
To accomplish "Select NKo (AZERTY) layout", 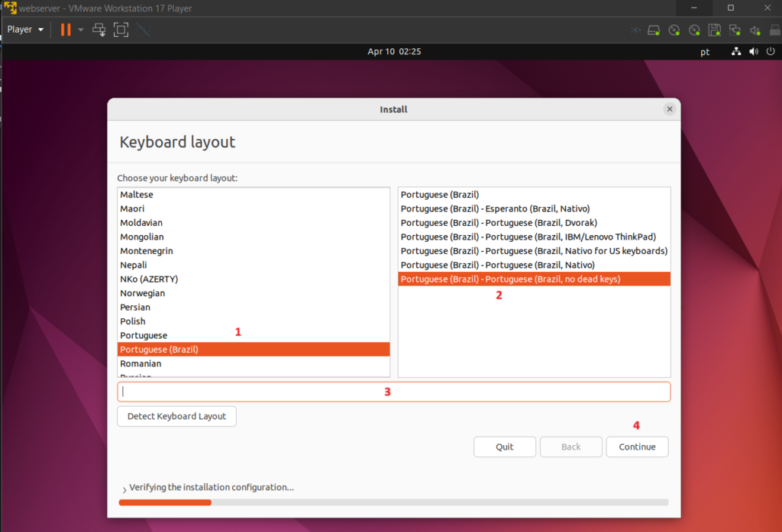I will click(x=254, y=279).
